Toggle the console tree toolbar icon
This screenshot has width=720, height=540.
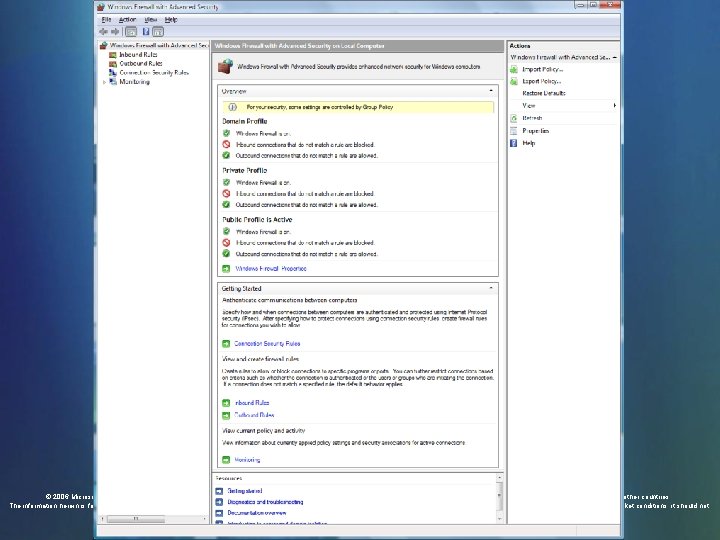point(131,32)
